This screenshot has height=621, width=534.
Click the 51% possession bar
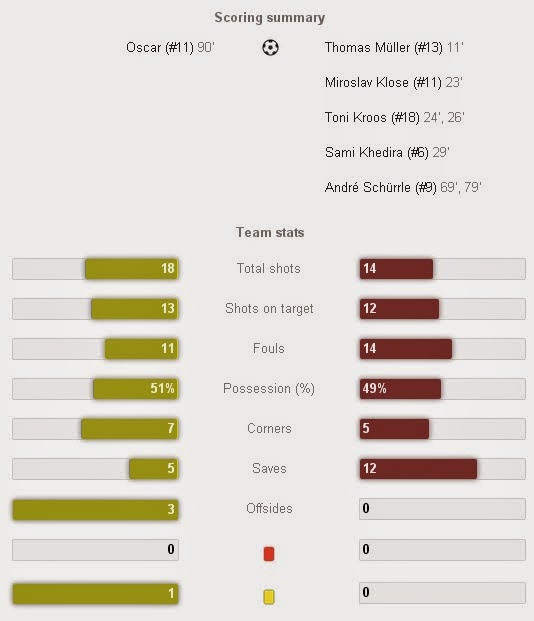(136, 389)
